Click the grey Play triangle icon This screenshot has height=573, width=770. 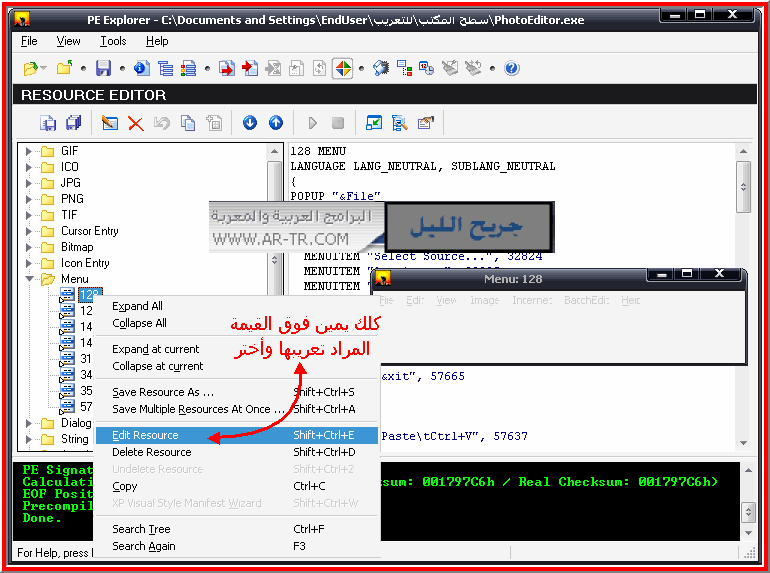(313, 123)
